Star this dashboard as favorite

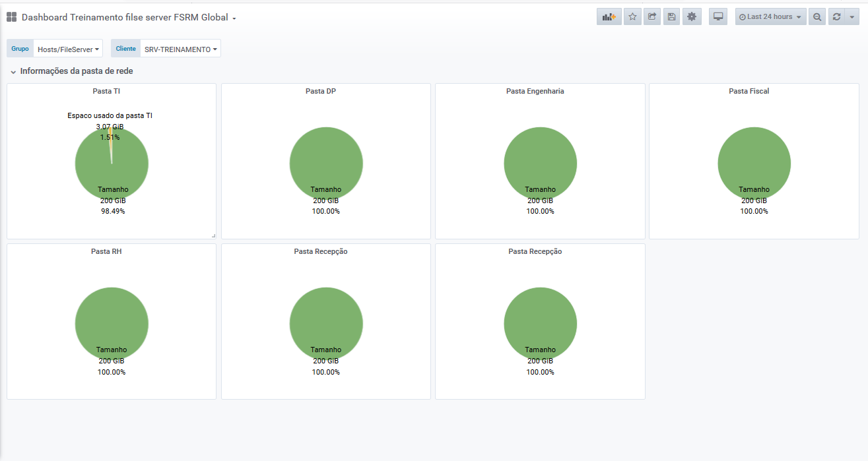point(632,17)
